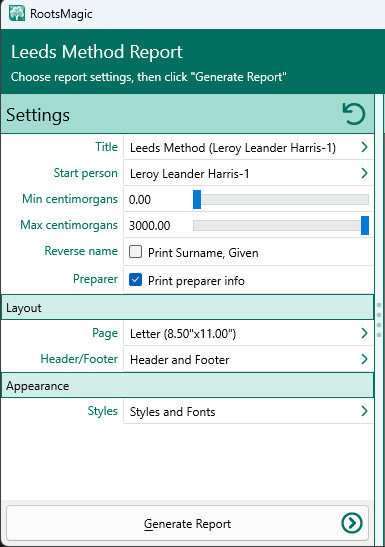Expand the Header/Footer chevron
Screen dimensions: 385x547
click(364, 359)
